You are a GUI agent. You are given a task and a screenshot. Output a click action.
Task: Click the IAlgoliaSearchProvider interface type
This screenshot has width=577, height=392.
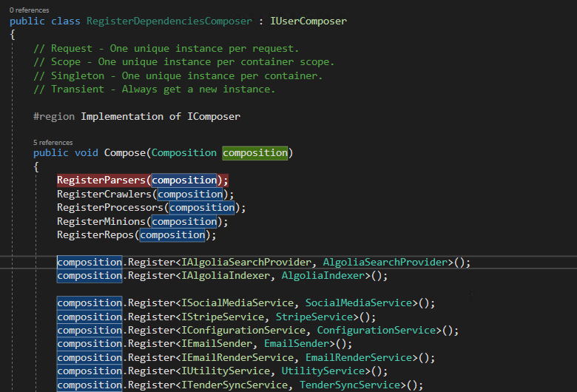coord(247,263)
